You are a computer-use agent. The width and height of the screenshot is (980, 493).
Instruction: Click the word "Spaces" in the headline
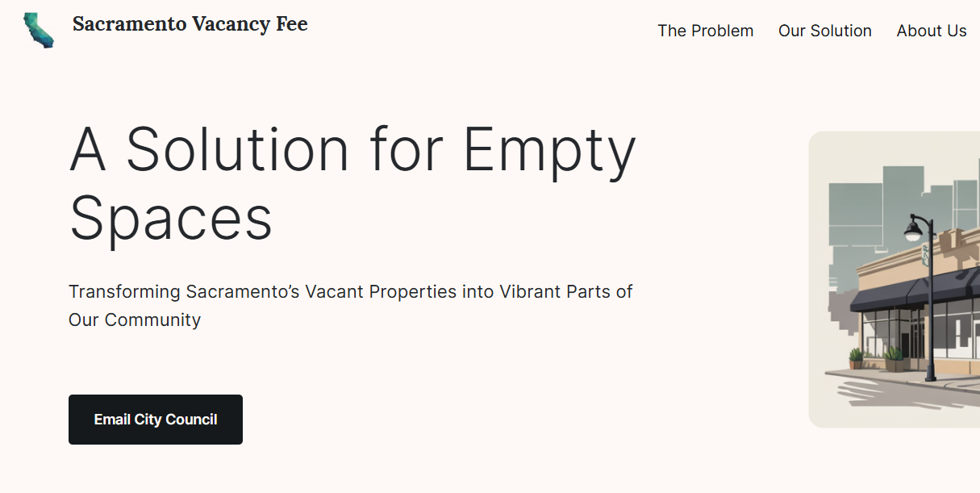click(x=171, y=219)
